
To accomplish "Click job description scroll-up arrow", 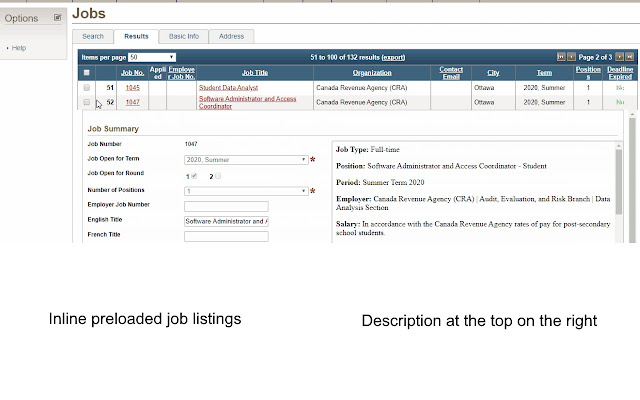I will 619,146.
